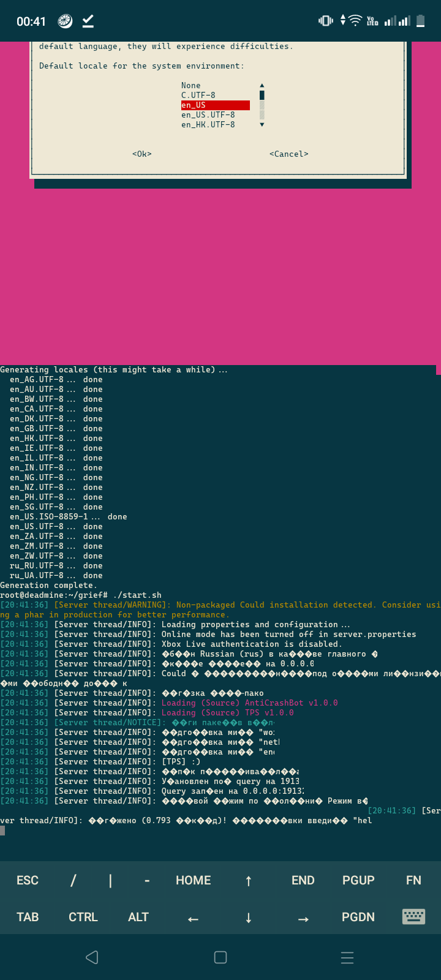Tap 'Loading (Source) AntiCrashBot v1.0.0' text

250,703
